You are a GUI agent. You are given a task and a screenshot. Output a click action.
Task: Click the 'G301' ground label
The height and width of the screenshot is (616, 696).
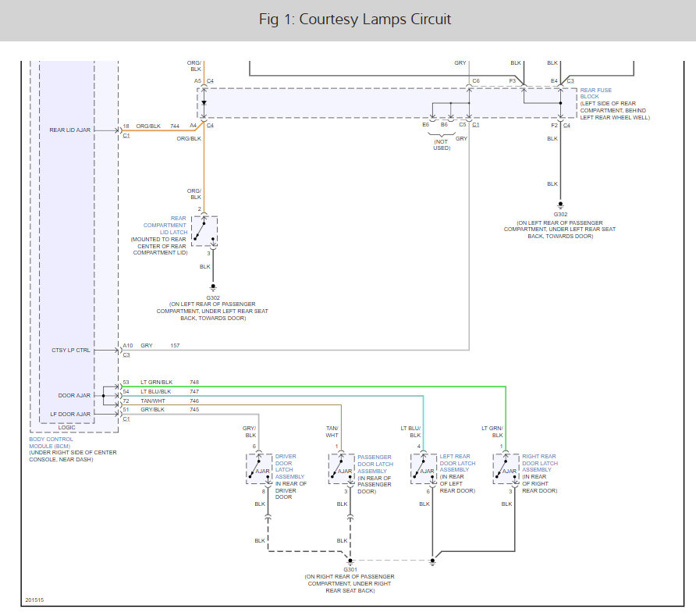click(x=350, y=570)
